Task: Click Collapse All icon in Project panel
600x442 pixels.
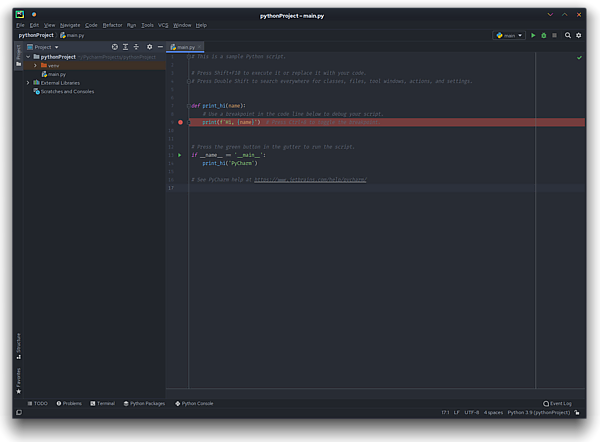Action: click(136, 47)
